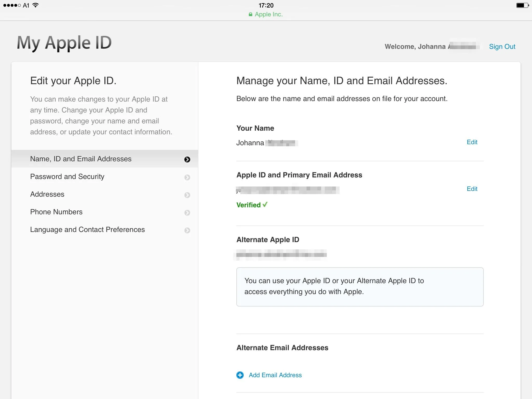Tap the 'Manage your Name, ID and Email Addresses.' heading
This screenshot has width=532, height=399.
pyautogui.click(x=342, y=81)
